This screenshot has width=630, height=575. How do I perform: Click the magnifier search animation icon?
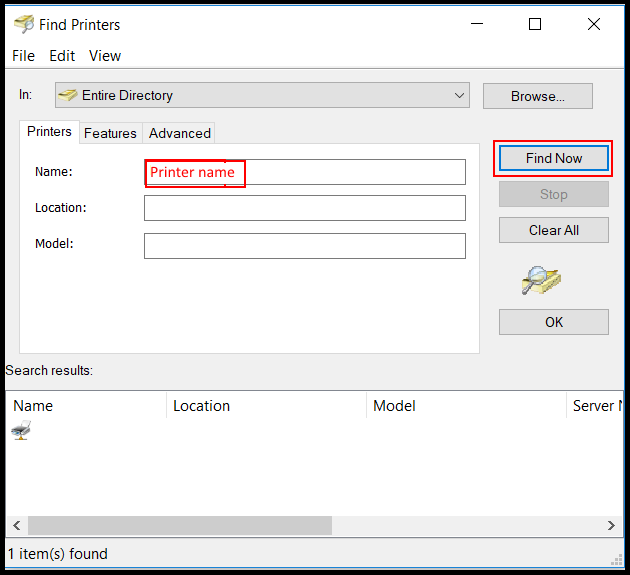(541, 280)
